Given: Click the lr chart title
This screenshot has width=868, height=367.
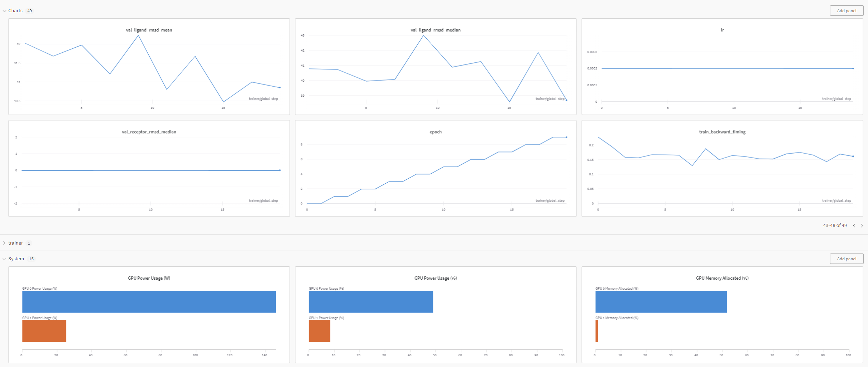Looking at the screenshot, I should point(722,30).
